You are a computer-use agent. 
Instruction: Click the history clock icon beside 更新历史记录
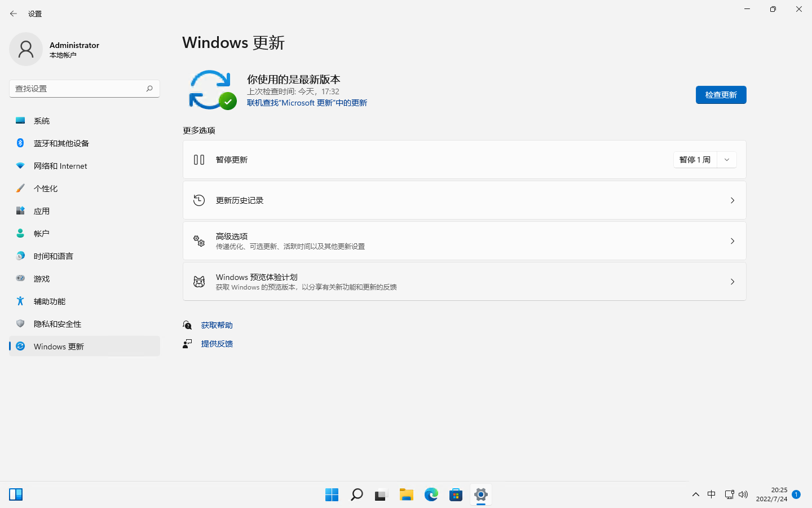[199, 200]
